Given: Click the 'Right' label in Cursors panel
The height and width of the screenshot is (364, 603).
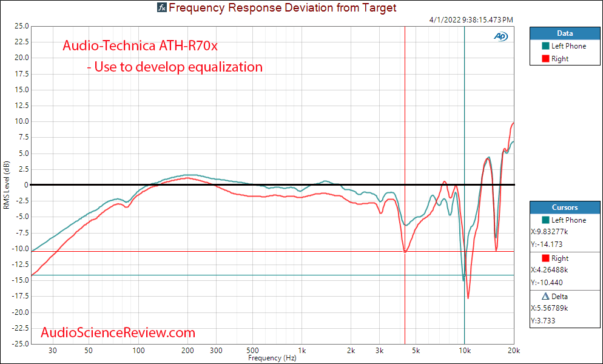Looking at the screenshot, I should (559, 258).
